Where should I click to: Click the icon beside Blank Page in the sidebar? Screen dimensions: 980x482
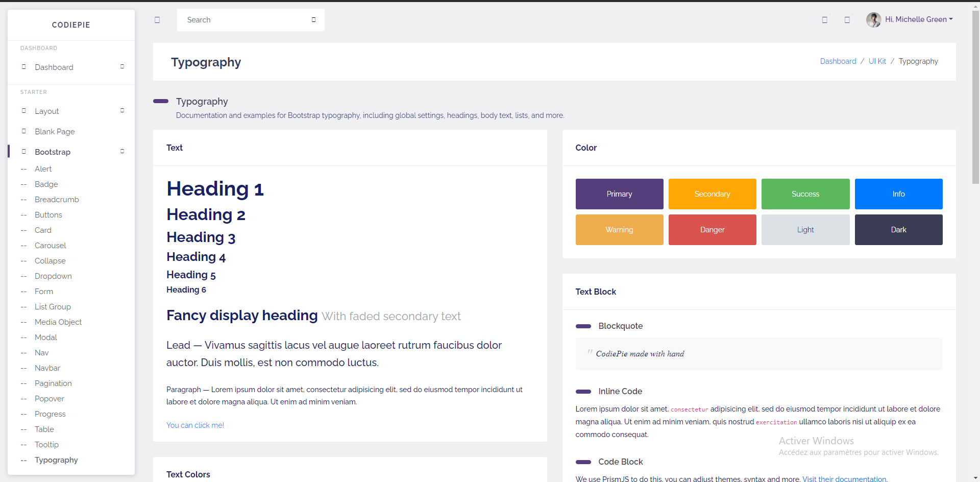pos(24,131)
